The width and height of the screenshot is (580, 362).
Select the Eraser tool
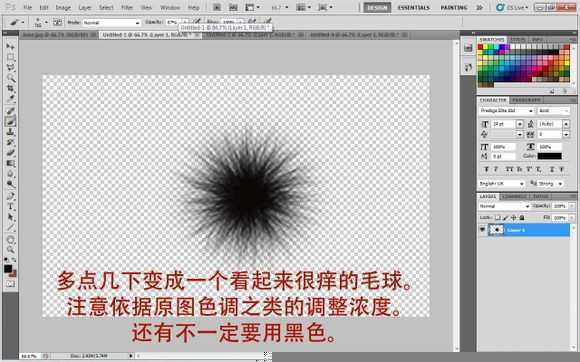pyautogui.click(x=10, y=153)
